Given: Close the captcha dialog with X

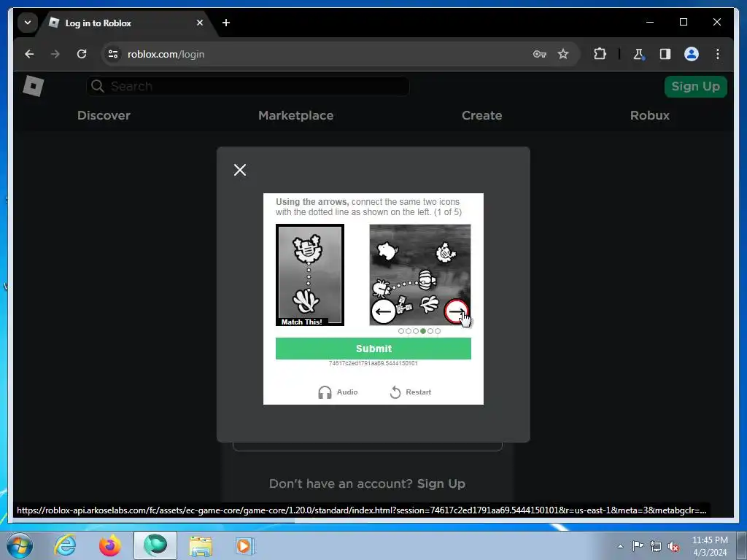Looking at the screenshot, I should pos(240,170).
